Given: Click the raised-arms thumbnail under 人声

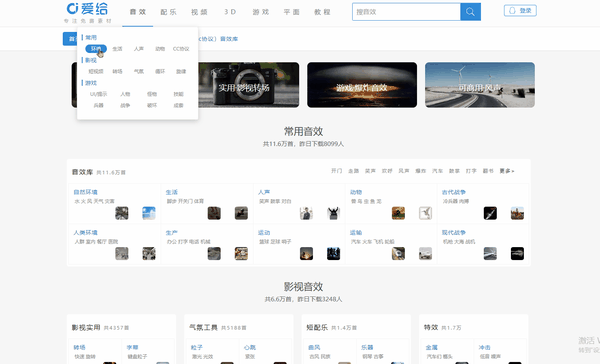Looking at the screenshot, I should coord(333,213).
